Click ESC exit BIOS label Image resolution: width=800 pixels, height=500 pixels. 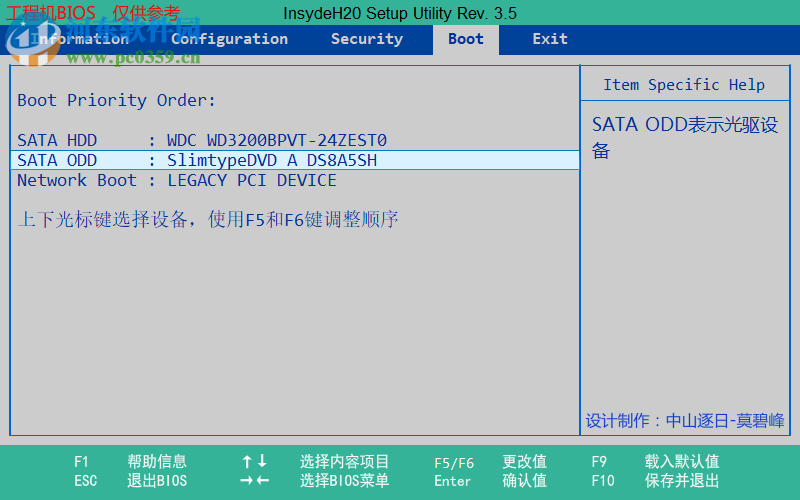[x=131, y=481]
